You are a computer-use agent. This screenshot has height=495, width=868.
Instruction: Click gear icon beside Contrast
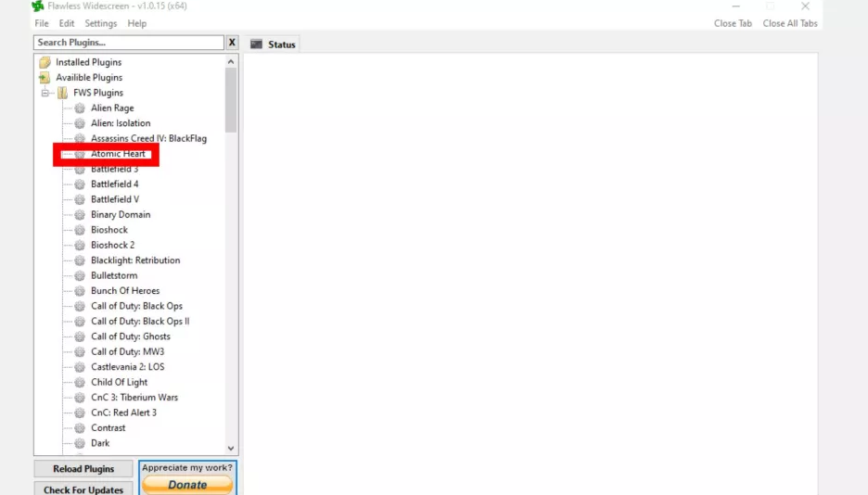click(80, 428)
